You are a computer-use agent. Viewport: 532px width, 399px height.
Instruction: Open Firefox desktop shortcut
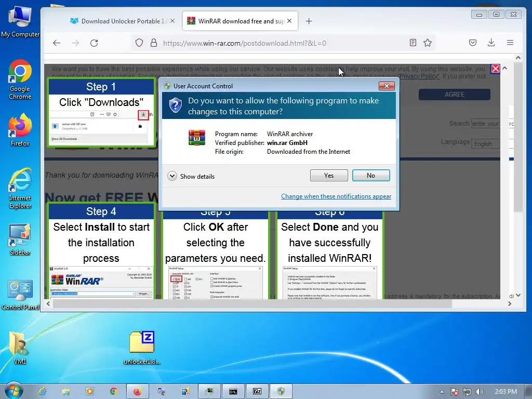pyautogui.click(x=20, y=130)
